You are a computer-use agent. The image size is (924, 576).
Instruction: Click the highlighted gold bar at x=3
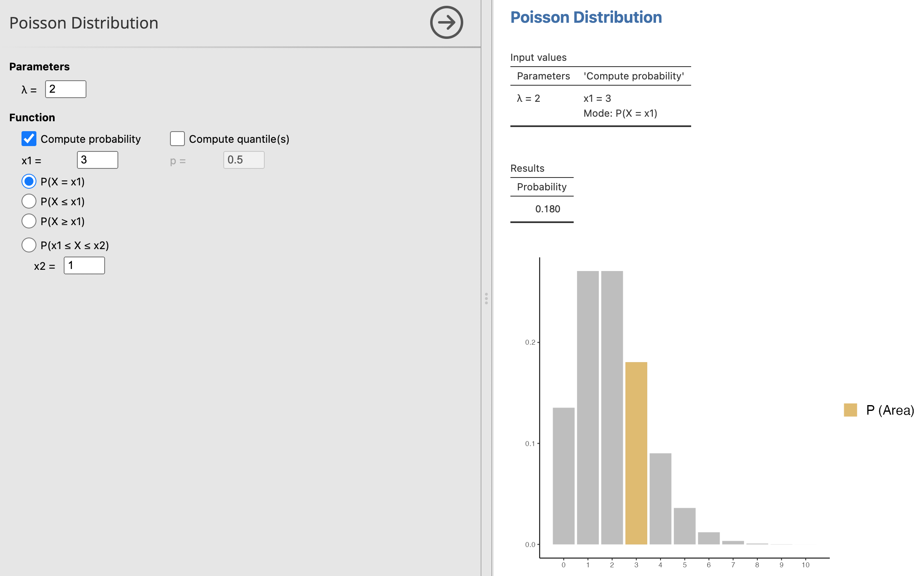coord(636,453)
